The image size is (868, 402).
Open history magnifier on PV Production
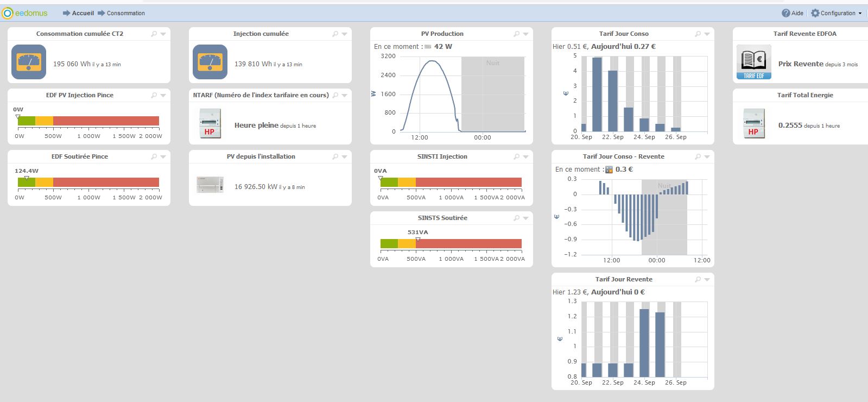pos(517,34)
